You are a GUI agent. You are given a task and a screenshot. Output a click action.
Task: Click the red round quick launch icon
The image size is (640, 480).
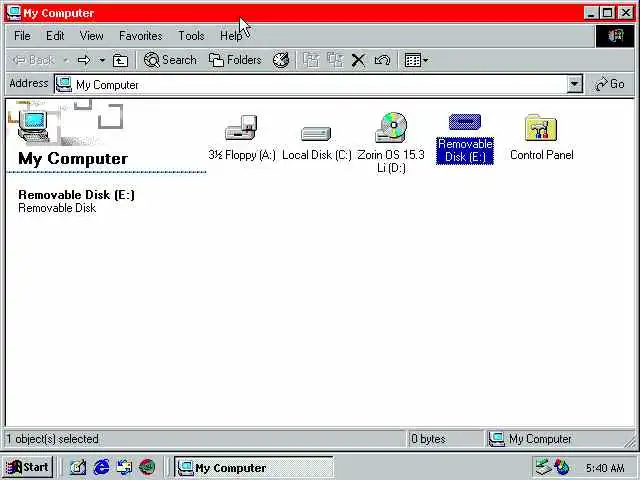(x=147, y=467)
